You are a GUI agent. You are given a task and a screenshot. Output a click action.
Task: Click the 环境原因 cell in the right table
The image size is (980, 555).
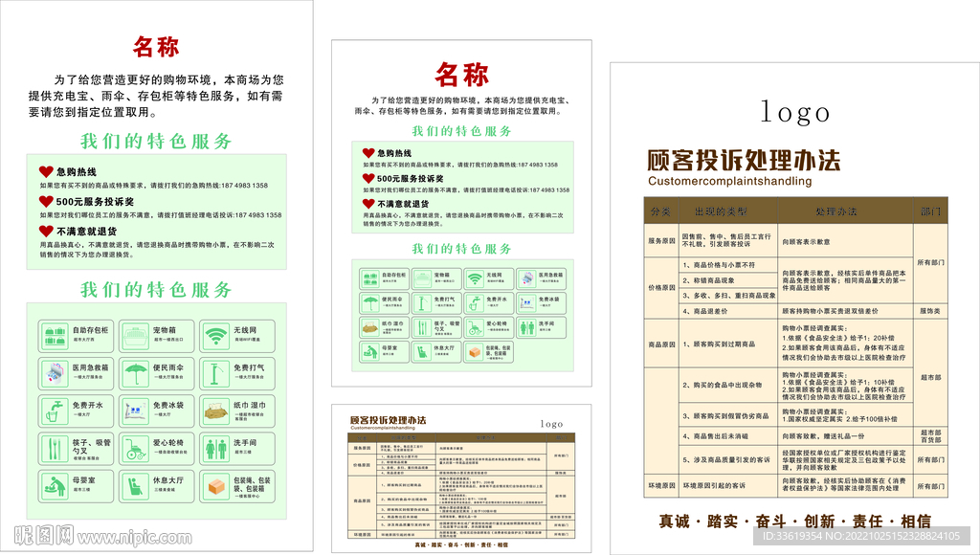coord(661,486)
